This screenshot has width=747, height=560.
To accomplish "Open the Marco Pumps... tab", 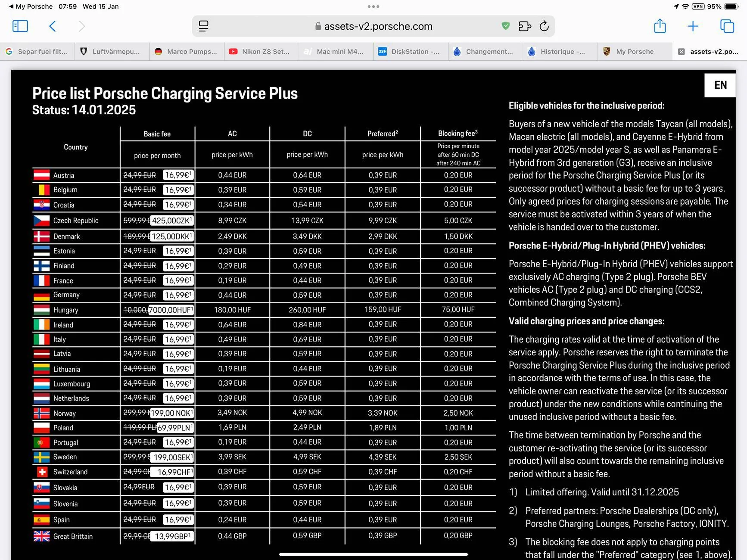I will 187,52.
